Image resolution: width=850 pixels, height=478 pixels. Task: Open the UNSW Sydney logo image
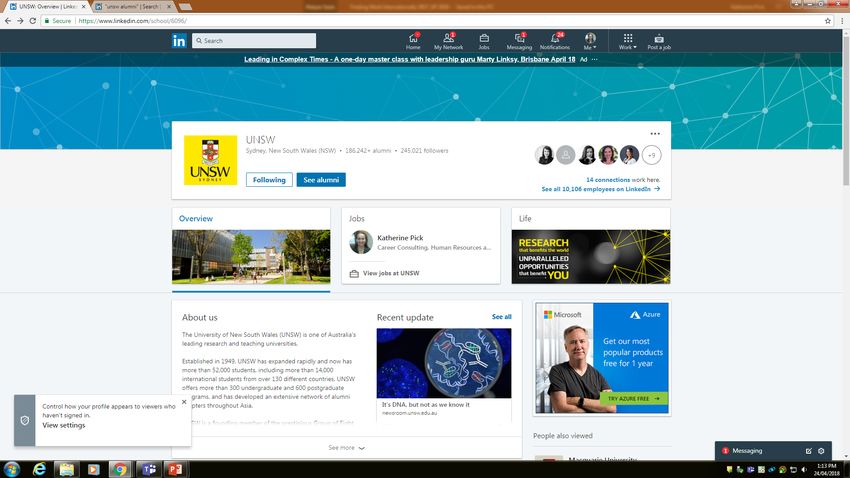click(x=210, y=160)
